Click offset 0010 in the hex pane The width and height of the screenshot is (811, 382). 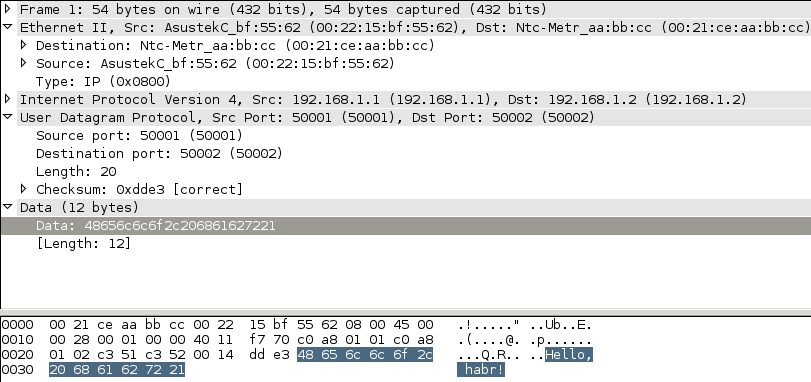click(18, 340)
